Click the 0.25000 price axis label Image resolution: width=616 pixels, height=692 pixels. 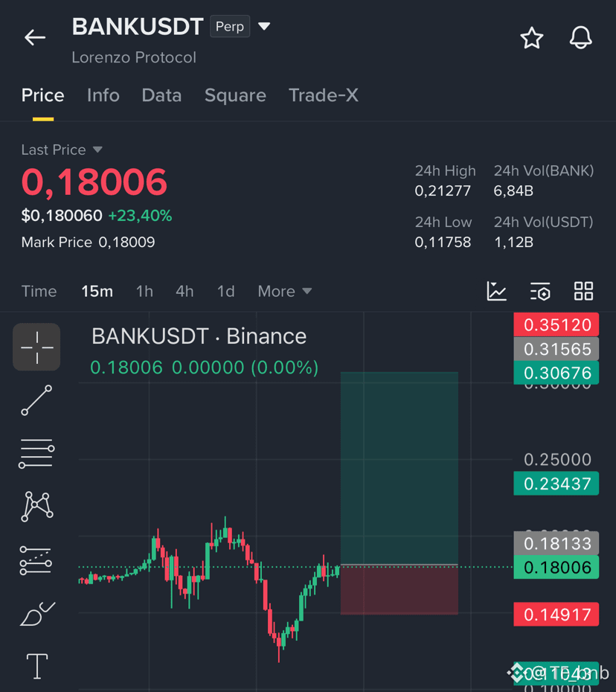tap(557, 460)
